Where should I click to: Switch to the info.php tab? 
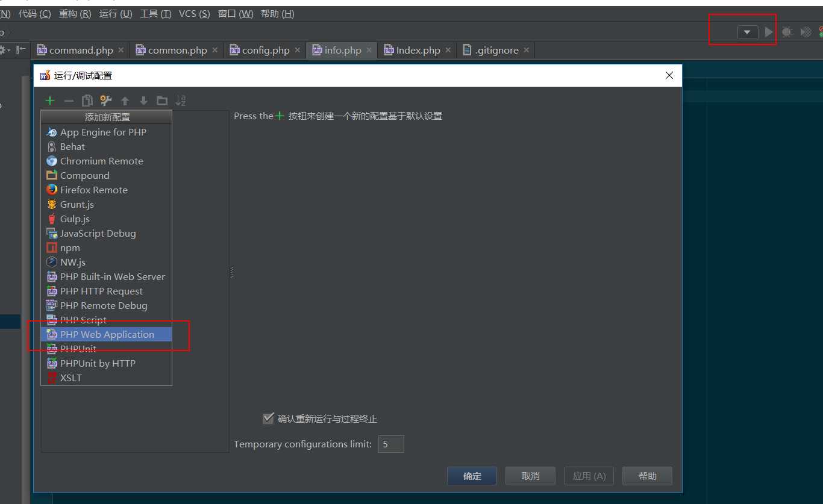(343, 50)
